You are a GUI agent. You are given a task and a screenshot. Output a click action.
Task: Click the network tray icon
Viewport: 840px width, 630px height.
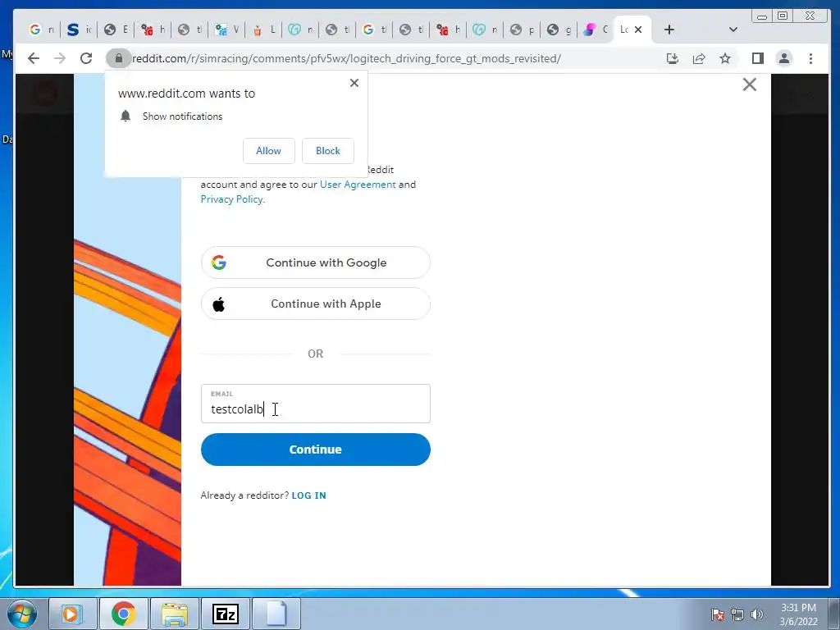(737, 614)
